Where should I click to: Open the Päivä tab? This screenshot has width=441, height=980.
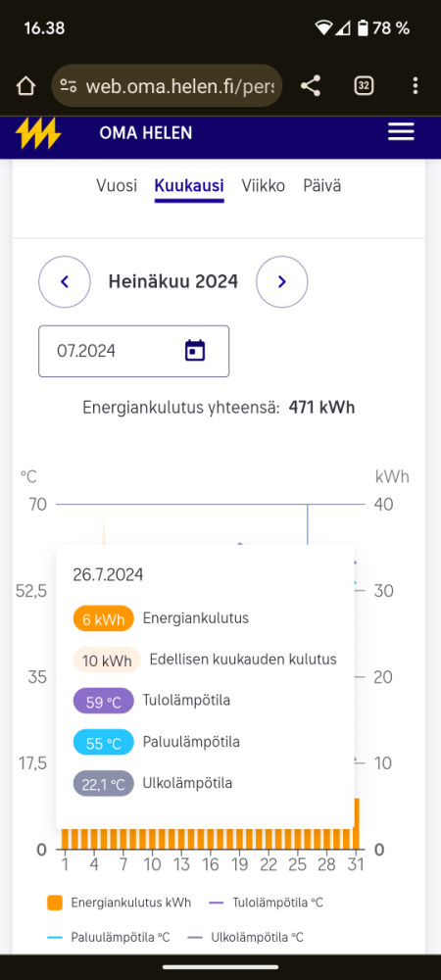click(x=322, y=185)
